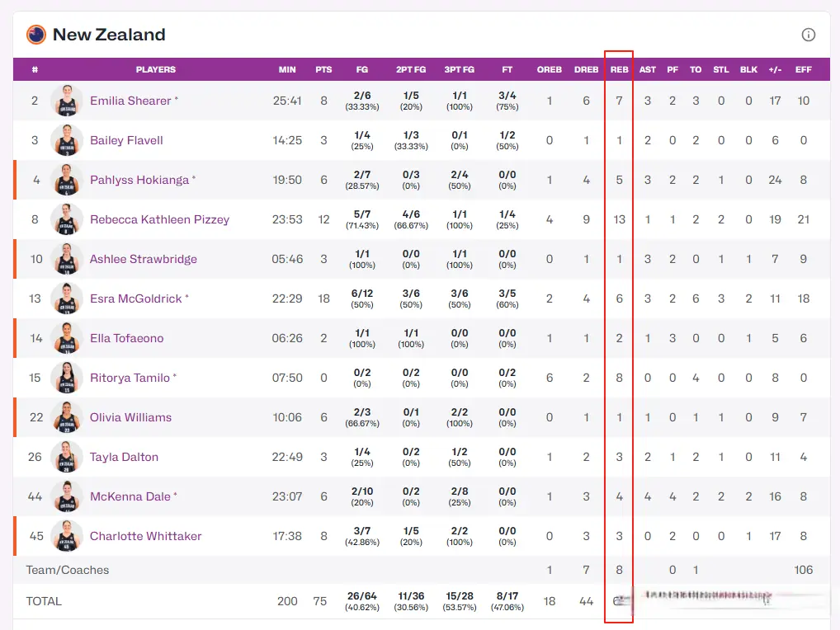This screenshot has height=630, width=840.
Task: Click the DREB column header
Action: click(x=586, y=69)
